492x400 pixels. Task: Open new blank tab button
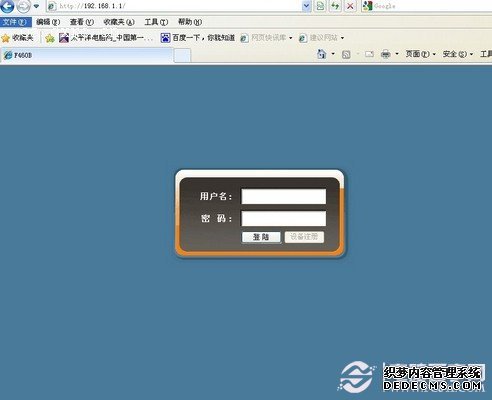point(182,55)
